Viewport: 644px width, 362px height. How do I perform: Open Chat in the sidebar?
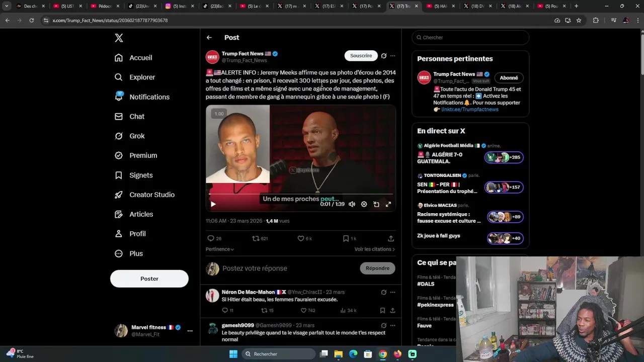point(129,116)
